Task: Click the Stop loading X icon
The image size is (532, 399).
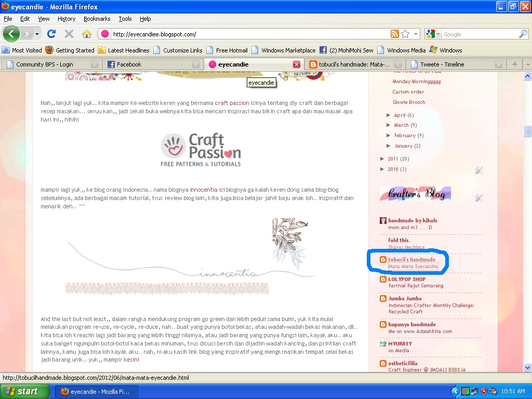Action: coord(69,34)
